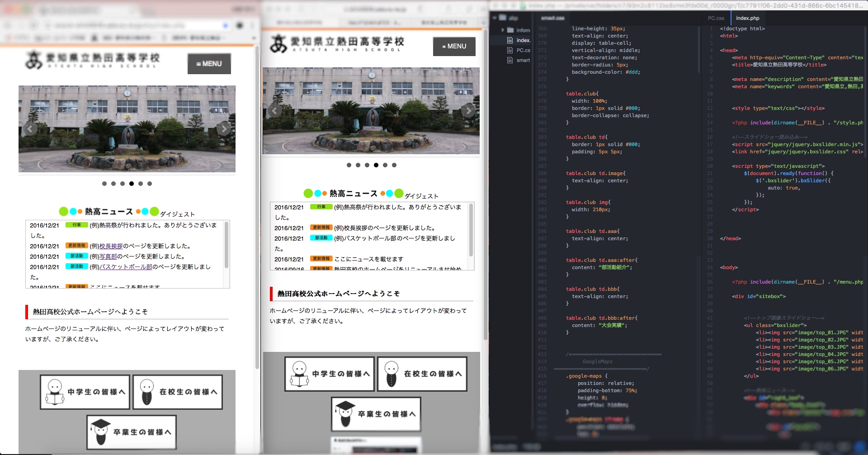The width and height of the screenshot is (868, 455).
Task: Switch to index.php editor tab
Action: (x=748, y=18)
